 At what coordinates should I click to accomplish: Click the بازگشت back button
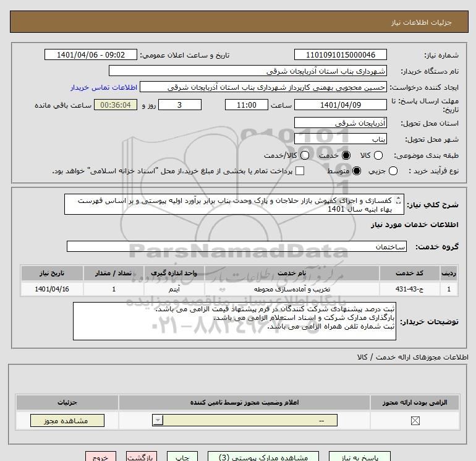point(142,457)
